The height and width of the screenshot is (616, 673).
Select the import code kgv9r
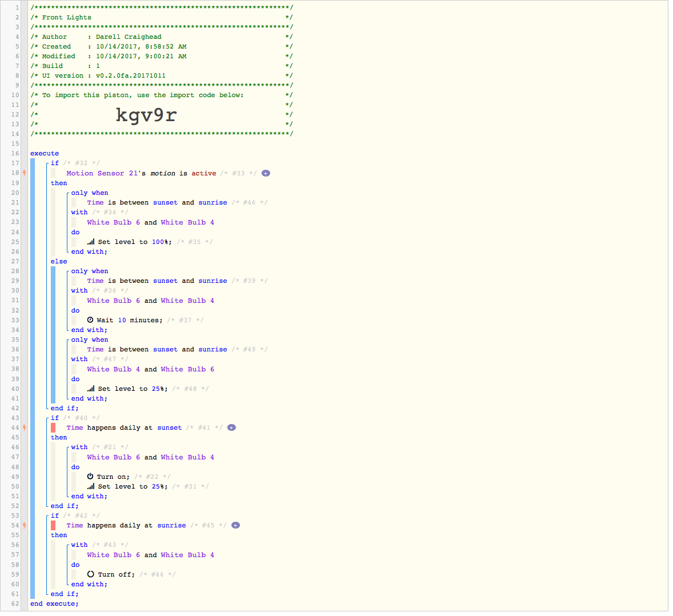(146, 115)
